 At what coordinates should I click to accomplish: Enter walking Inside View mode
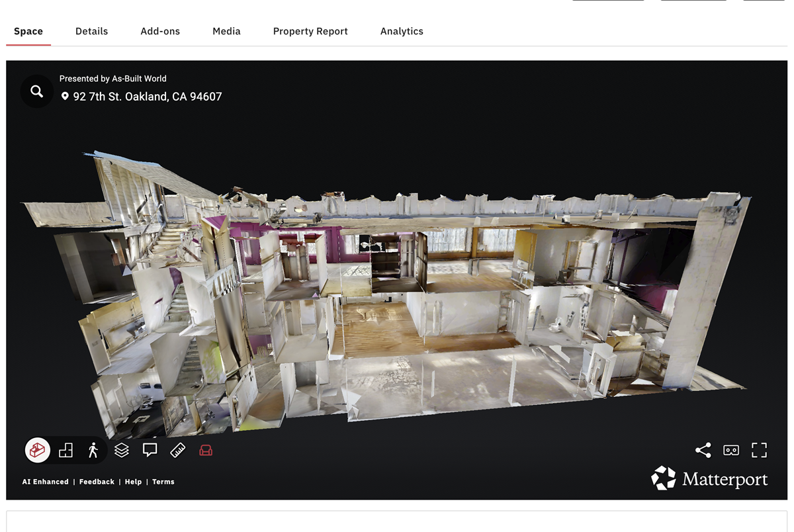click(x=93, y=451)
